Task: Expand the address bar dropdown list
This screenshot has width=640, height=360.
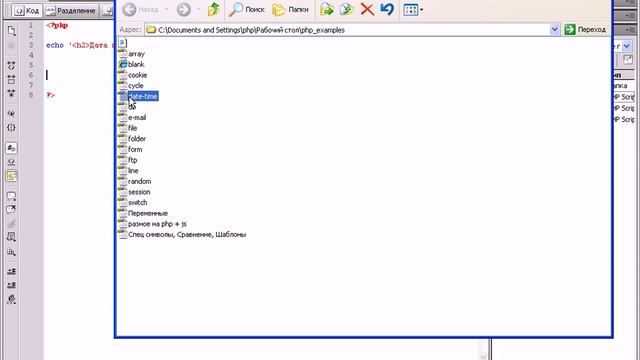Action: click(554, 29)
